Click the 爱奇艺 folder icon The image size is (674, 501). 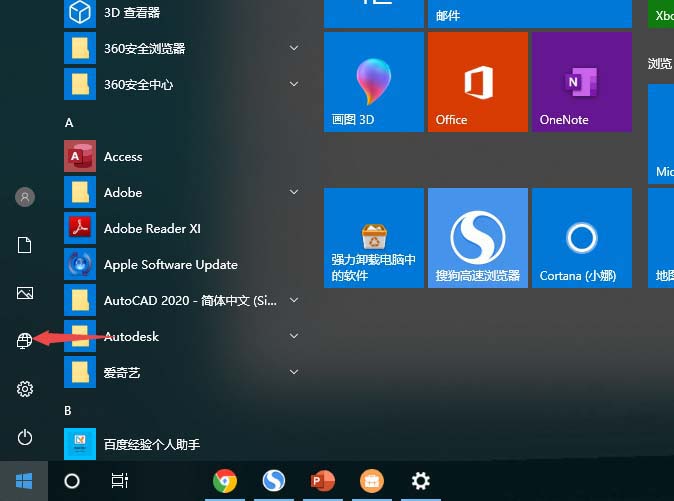point(80,372)
